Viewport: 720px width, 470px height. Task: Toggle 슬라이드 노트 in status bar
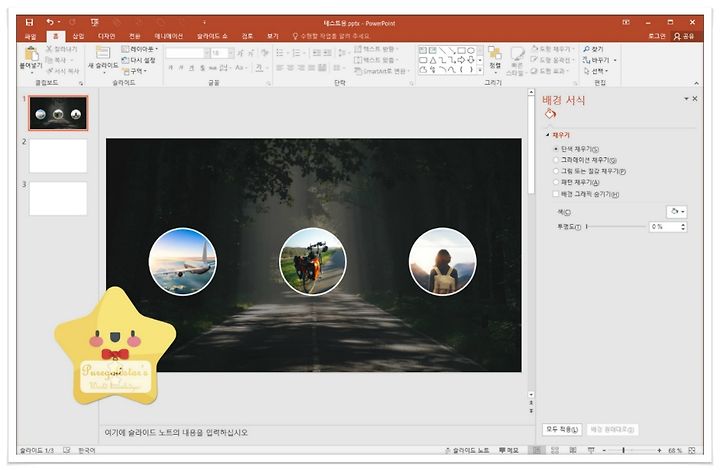pyautogui.click(x=467, y=450)
